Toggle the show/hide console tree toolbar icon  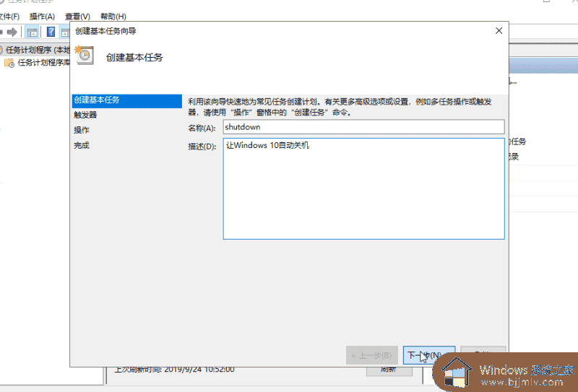click(x=32, y=32)
